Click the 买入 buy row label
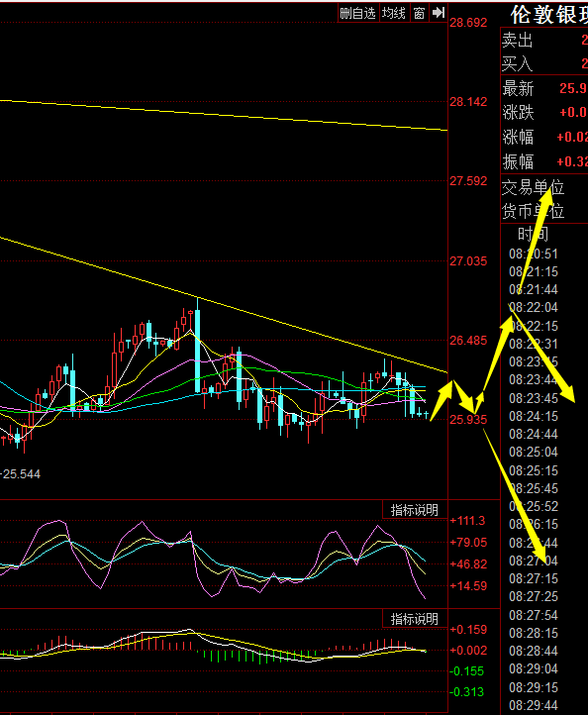The image size is (588, 715). click(x=518, y=63)
